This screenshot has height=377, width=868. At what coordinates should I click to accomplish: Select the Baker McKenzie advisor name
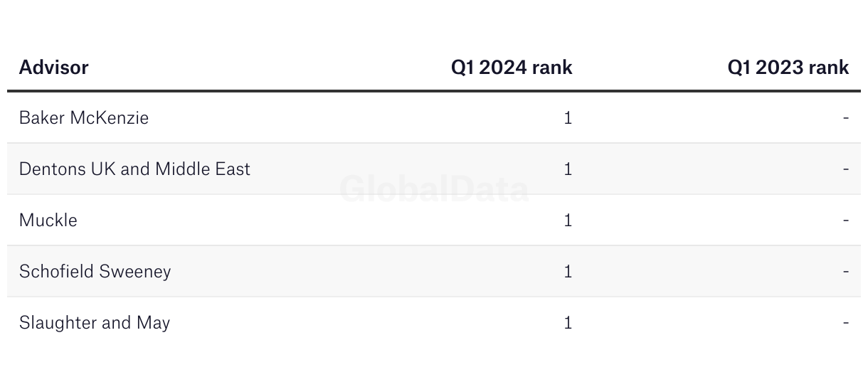[84, 118]
